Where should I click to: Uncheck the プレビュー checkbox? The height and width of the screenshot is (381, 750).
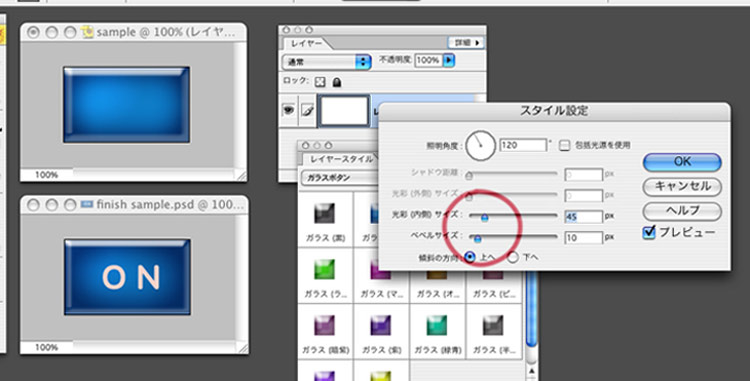tap(649, 233)
